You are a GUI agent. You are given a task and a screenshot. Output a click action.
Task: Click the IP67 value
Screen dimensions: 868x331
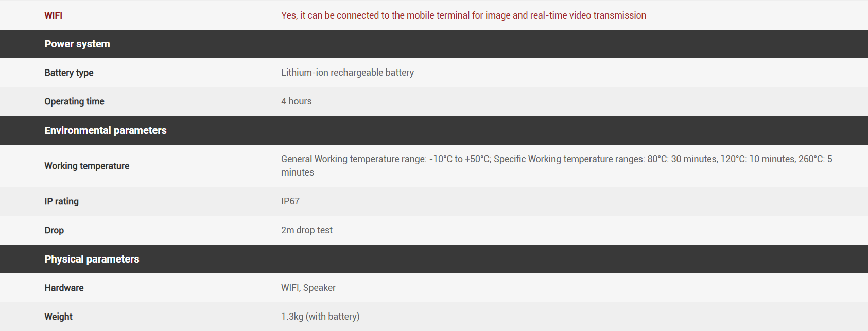point(290,201)
